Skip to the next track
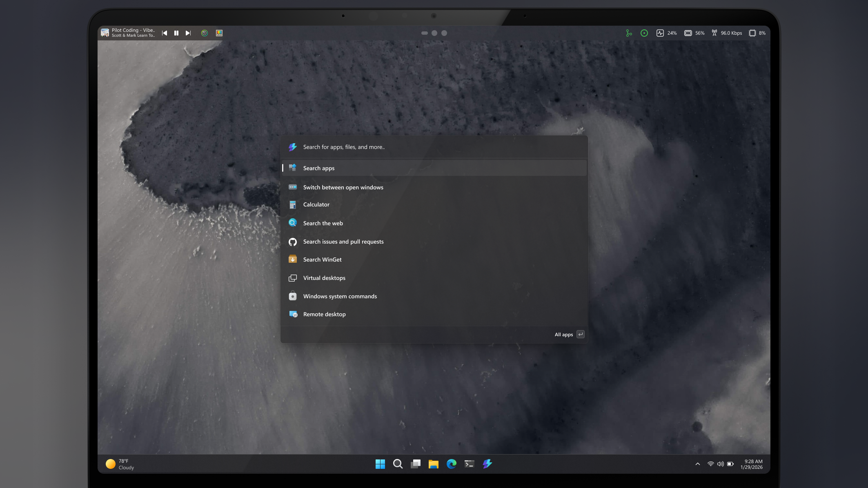 pyautogui.click(x=188, y=33)
